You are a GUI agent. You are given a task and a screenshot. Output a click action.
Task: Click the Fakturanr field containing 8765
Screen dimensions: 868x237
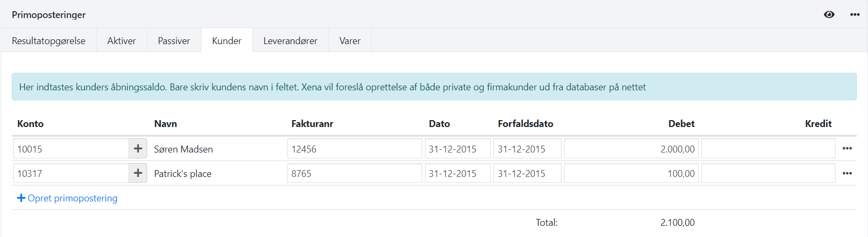tap(354, 173)
